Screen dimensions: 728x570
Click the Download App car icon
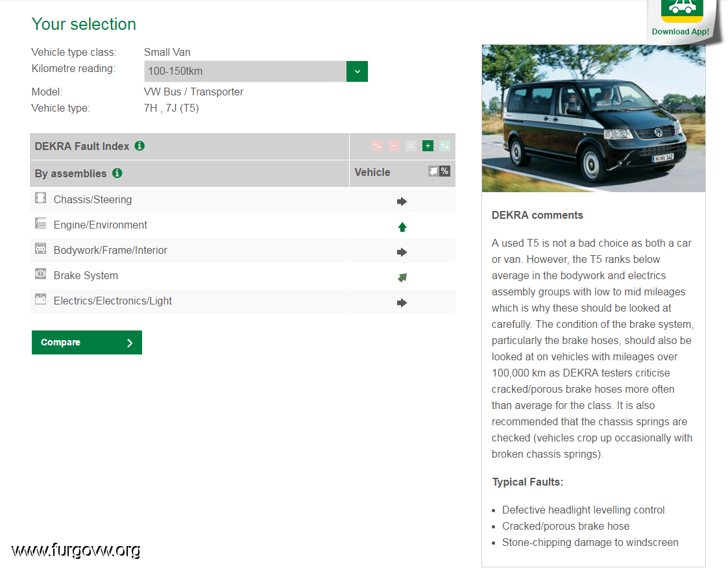point(682,10)
